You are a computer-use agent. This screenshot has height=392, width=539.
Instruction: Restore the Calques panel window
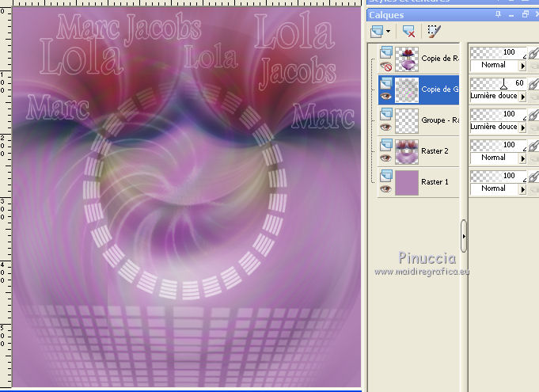(526, 14)
